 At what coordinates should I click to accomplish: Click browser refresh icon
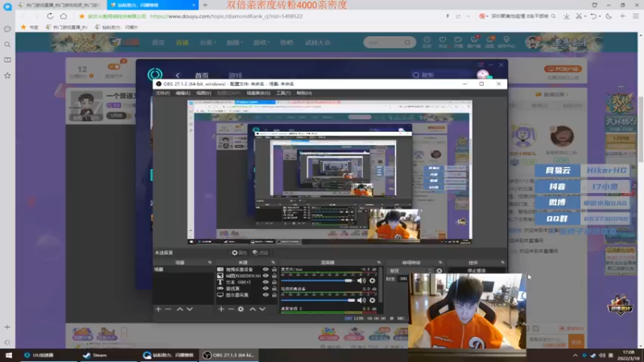tap(50, 16)
